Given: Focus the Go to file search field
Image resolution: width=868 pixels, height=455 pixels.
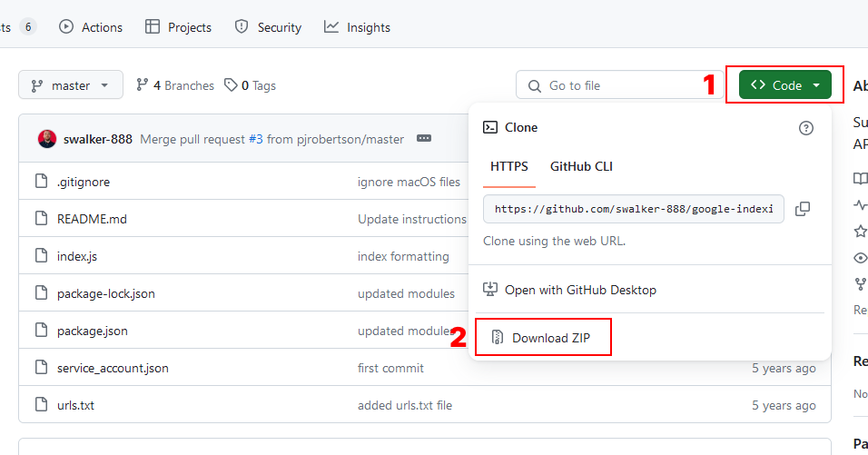Looking at the screenshot, I should pos(619,85).
